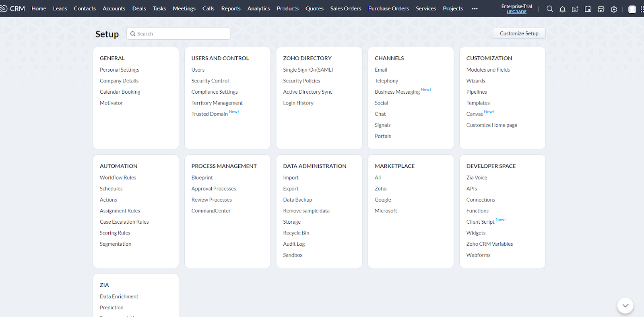Click the Zoho CRM logo

(12, 8)
